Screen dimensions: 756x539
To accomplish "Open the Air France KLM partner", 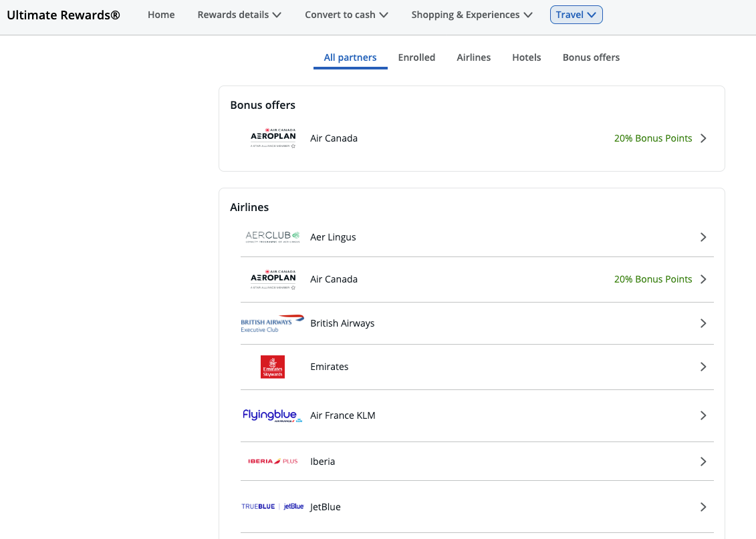I will point(477,415).
